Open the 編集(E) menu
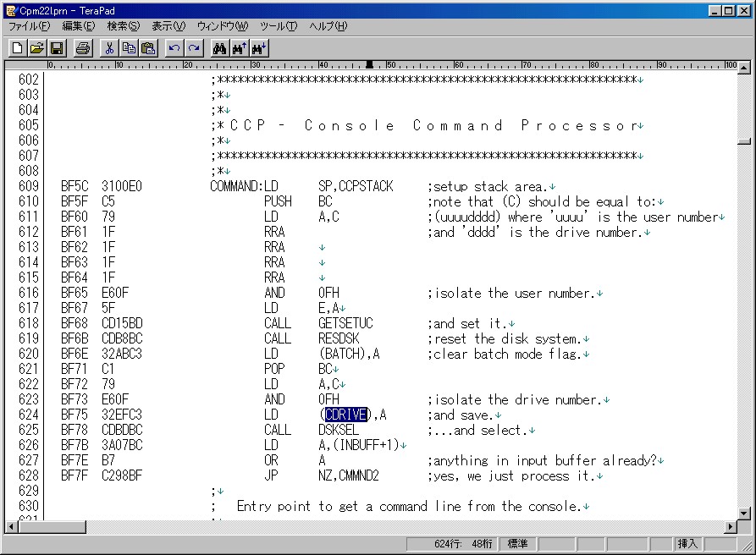 pyautogui.click(x=79, y=26)
